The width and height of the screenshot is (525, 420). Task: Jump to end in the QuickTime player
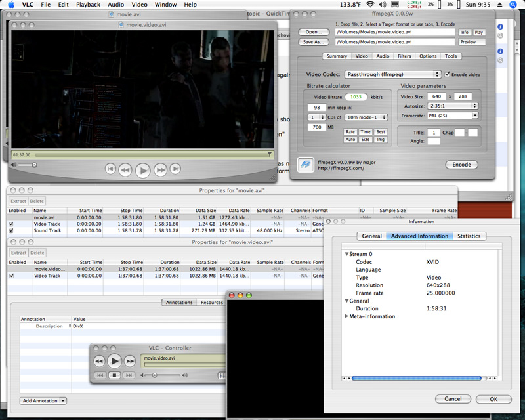click(x=175, y=169)
